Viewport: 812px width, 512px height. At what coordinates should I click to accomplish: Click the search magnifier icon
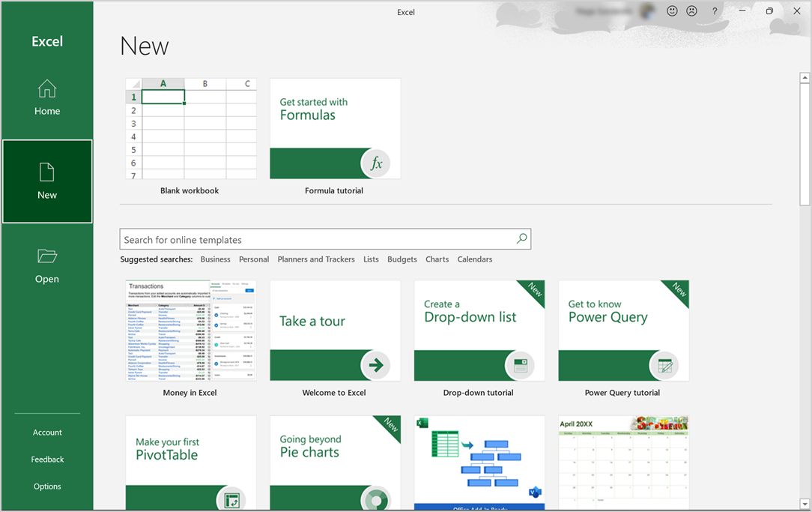pyautogui.click(x=521, y=239)
